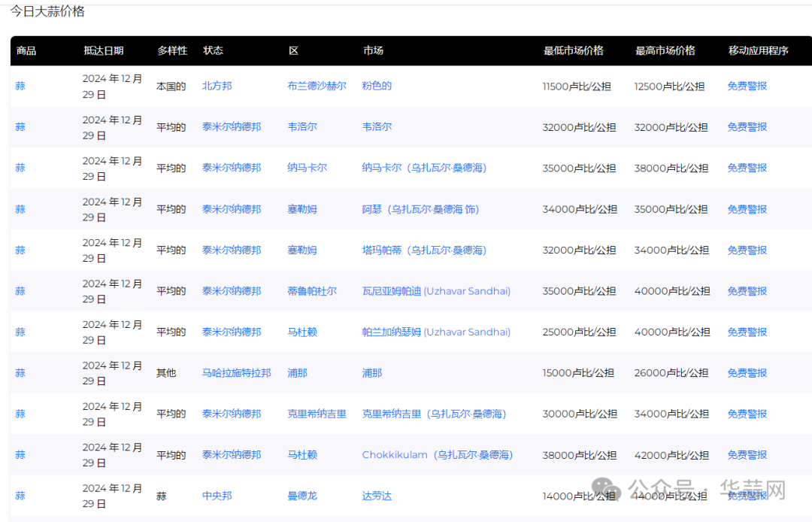Click 免费警报 in the 北方邦 row

[747, 86]
